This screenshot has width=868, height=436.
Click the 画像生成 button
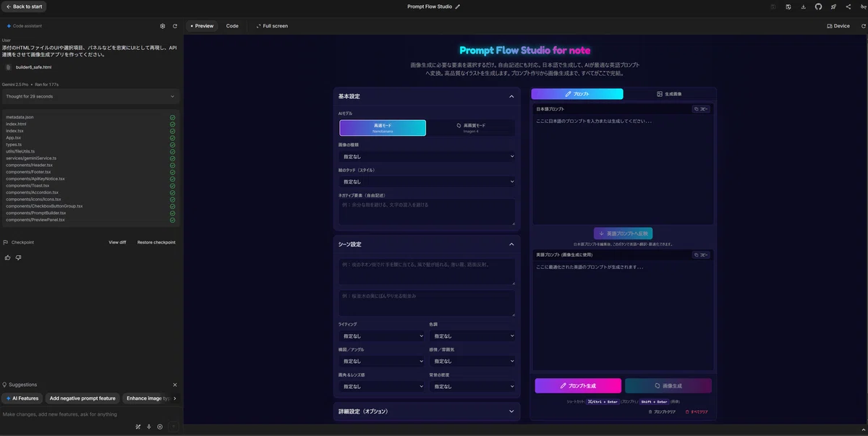[668, 385]
